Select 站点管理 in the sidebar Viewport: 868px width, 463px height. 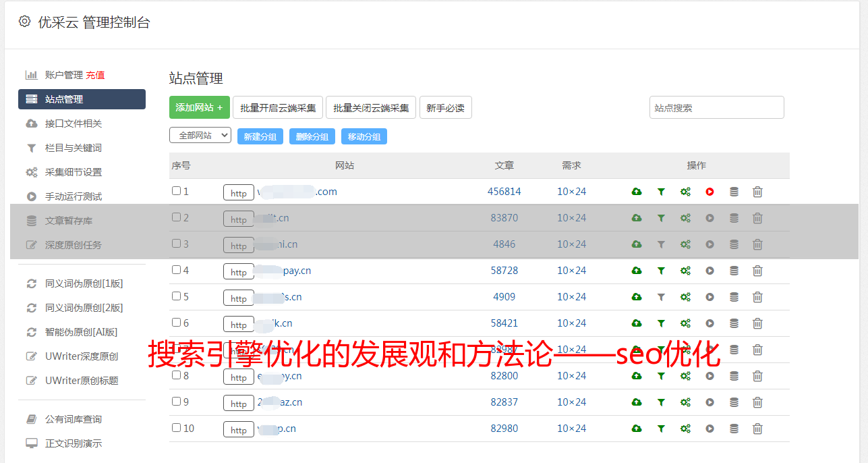(x=82, y=99)
